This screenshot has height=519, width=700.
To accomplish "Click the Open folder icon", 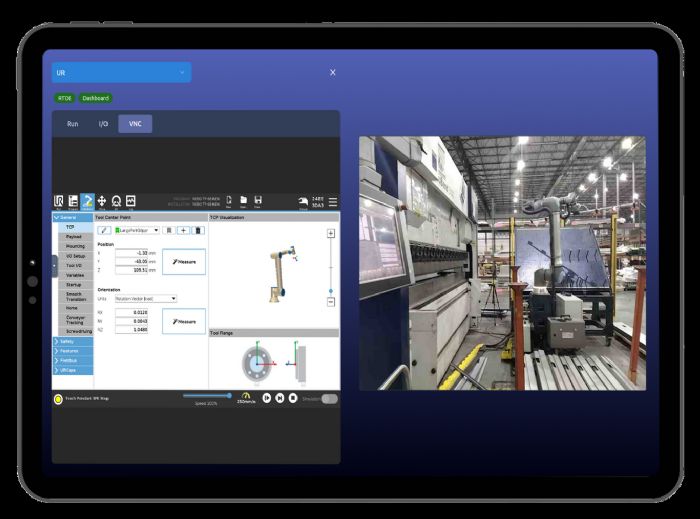I will 243,201.
